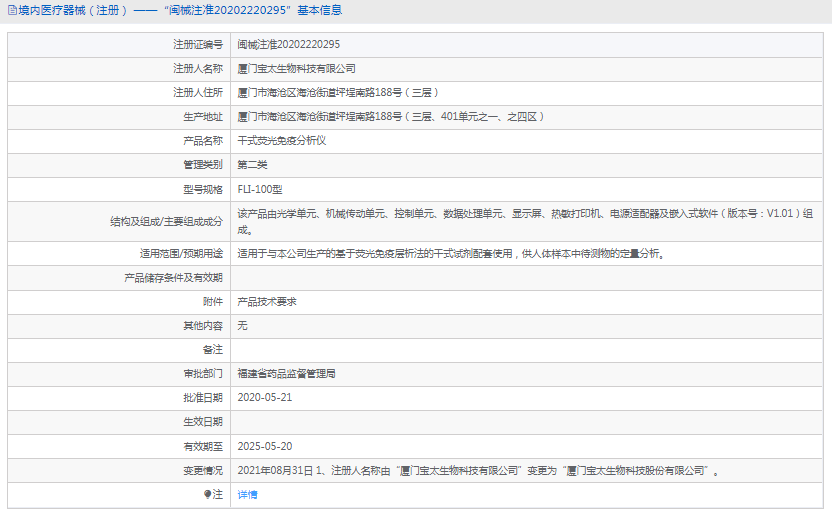The height and width of the screenshot is (512, 832).
Task: Select registrant name 厦门宝太生物科技有限公司
Action: click(x=297, y=68)
